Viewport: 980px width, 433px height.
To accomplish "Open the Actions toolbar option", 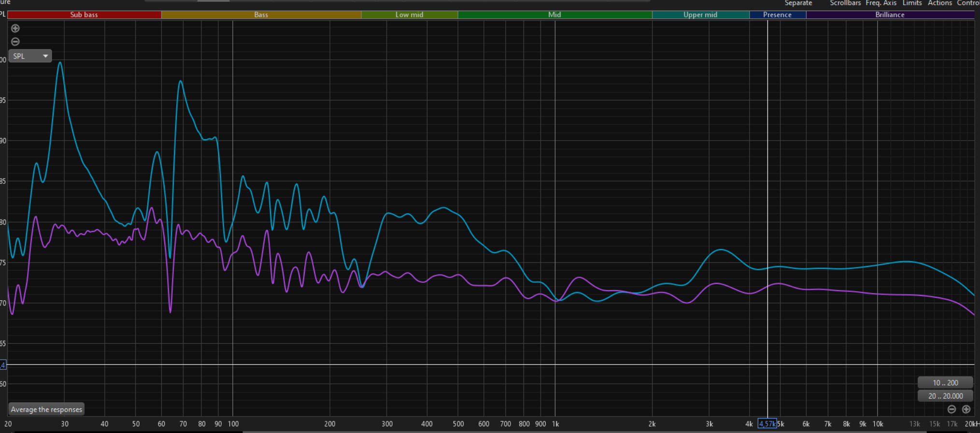I will click(940, 3).
